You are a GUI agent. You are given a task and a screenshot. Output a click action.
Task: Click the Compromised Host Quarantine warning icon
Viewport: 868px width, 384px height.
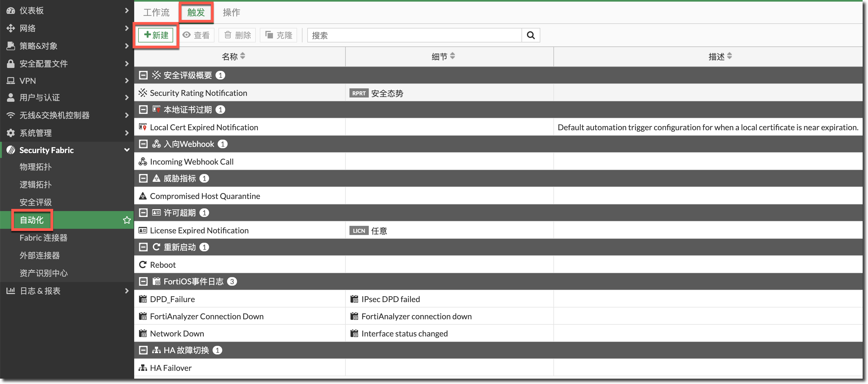pyautogui.click(x=143, y=196)
